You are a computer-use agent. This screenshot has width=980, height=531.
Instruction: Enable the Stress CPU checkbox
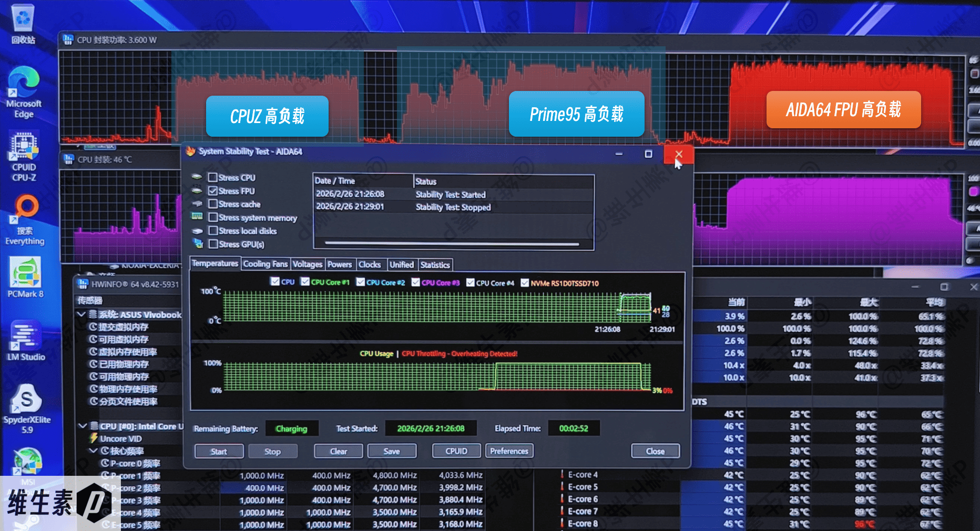click(x=213, y=178)
